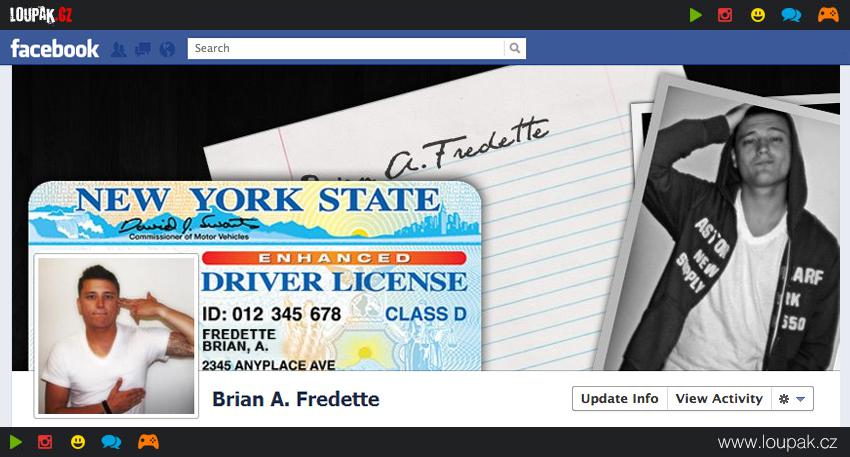The width and height of the screenshot is (850, 457).
Task: Open the red camera icon in top bar
Action: click(725, 15)
